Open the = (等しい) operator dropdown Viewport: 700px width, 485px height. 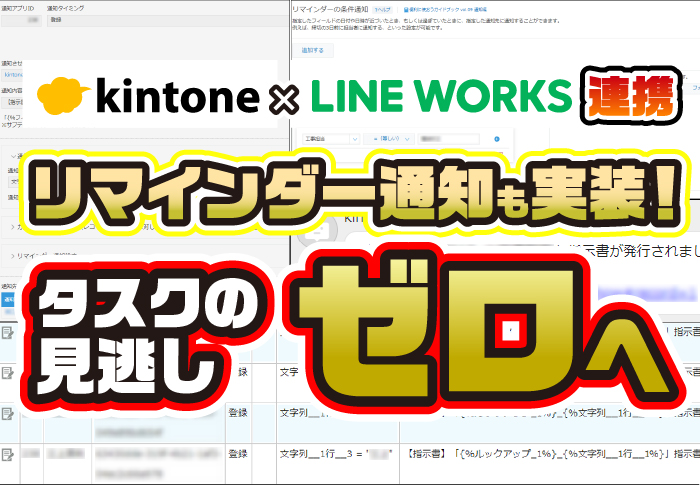(x=389, y=139)
